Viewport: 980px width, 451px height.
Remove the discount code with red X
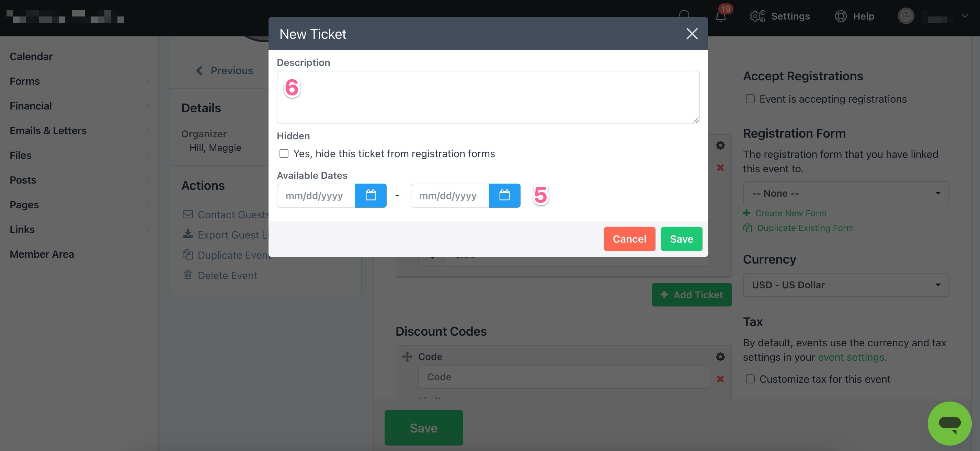[720, 379]
